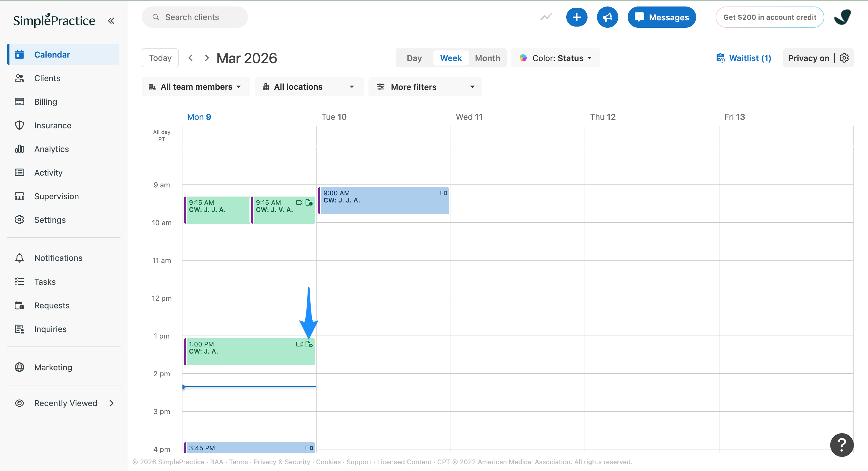The width and height of the screenshot is (868, 471).
Task: Click video icon on 1:00 PM appointment
Action: pyautogui.click(x=299, y=344)
